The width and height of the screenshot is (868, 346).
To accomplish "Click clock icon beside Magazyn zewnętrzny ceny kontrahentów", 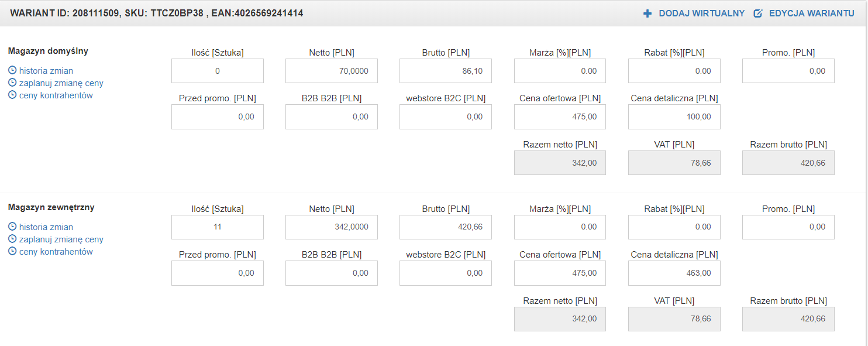I will pos(12,252).
